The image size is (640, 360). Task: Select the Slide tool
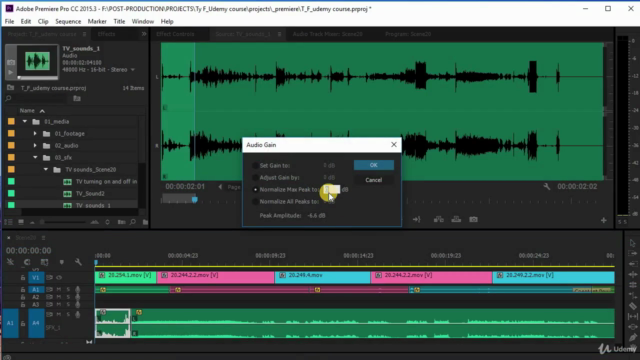[632, 327]
